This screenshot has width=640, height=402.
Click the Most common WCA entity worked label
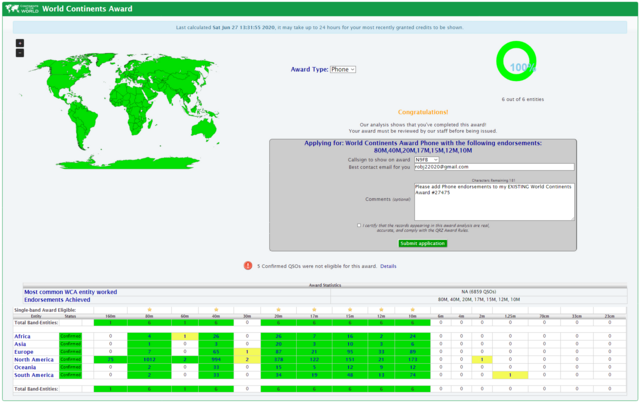pos(71,292)
